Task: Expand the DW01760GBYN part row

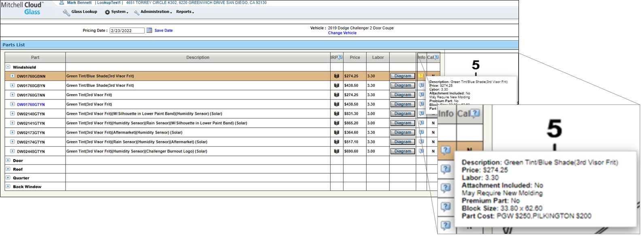Action: click(x=12, y=85)
